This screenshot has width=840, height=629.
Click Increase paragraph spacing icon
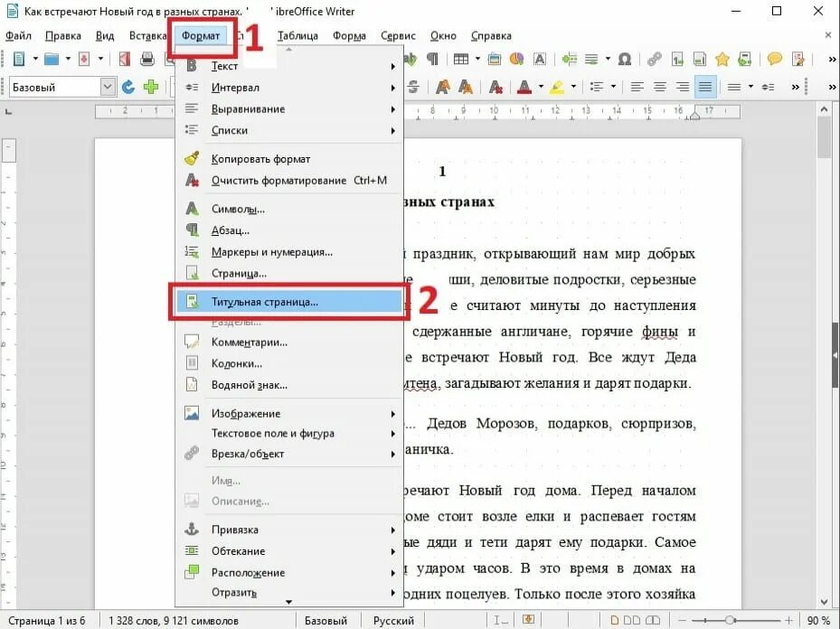(x=768, y=87)
